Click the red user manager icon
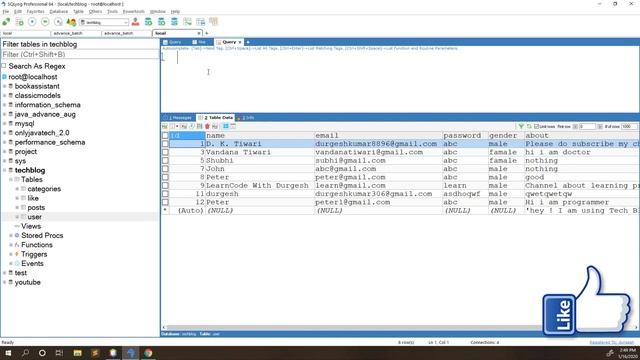 (x=136, y=22)
